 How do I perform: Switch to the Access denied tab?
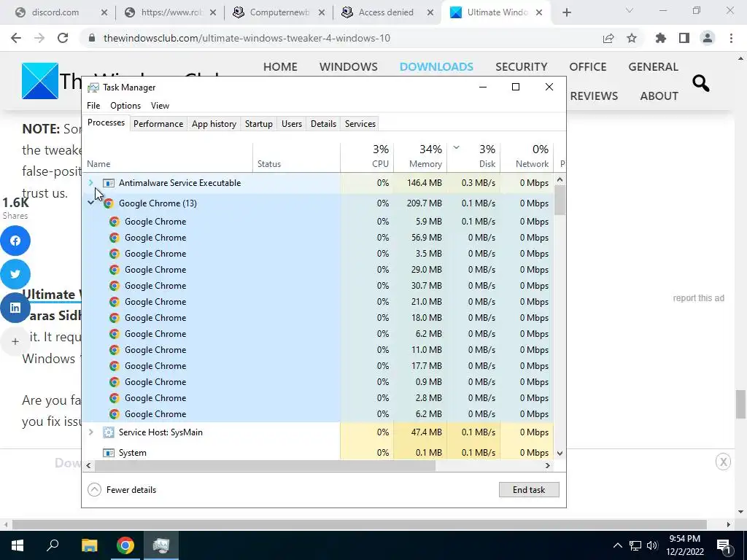pos(387,13)
